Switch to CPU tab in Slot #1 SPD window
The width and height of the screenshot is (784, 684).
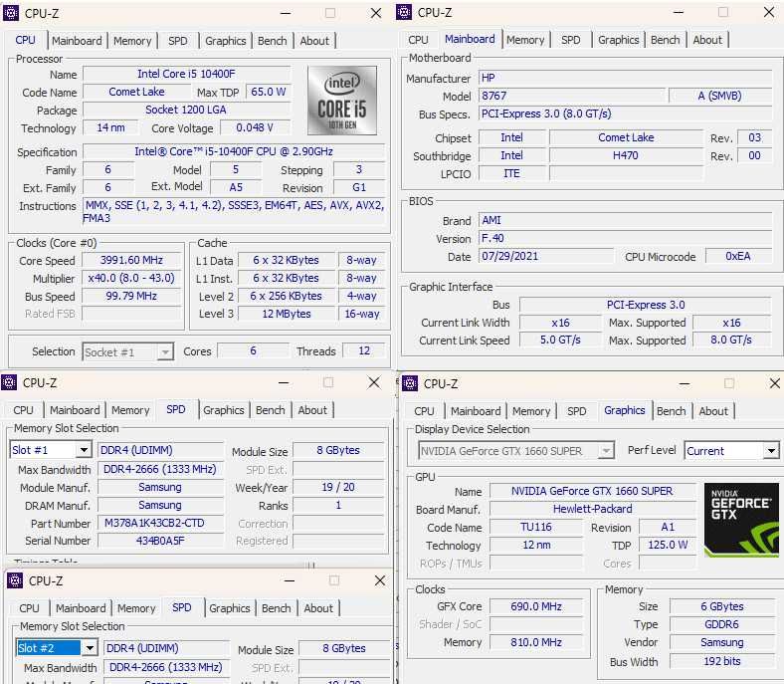[x=24, y=410]
